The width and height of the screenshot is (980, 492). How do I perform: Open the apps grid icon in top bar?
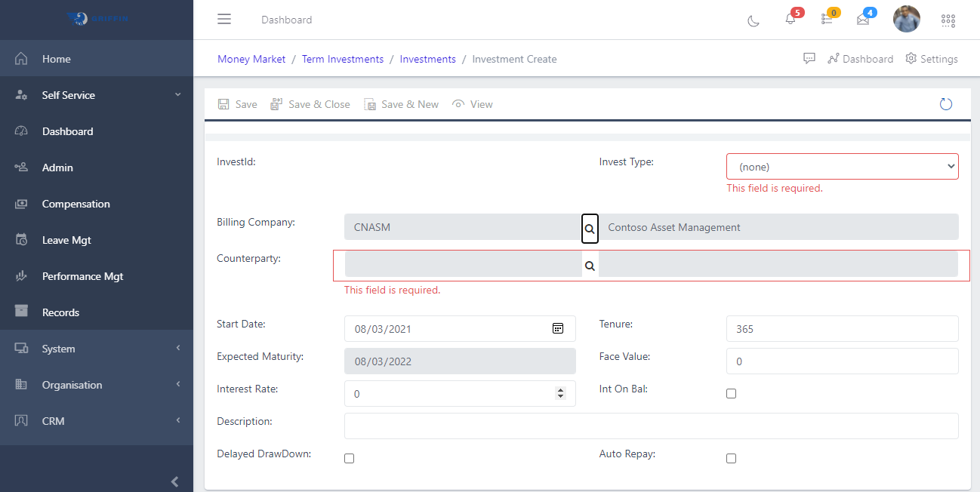tap(948, 20)
